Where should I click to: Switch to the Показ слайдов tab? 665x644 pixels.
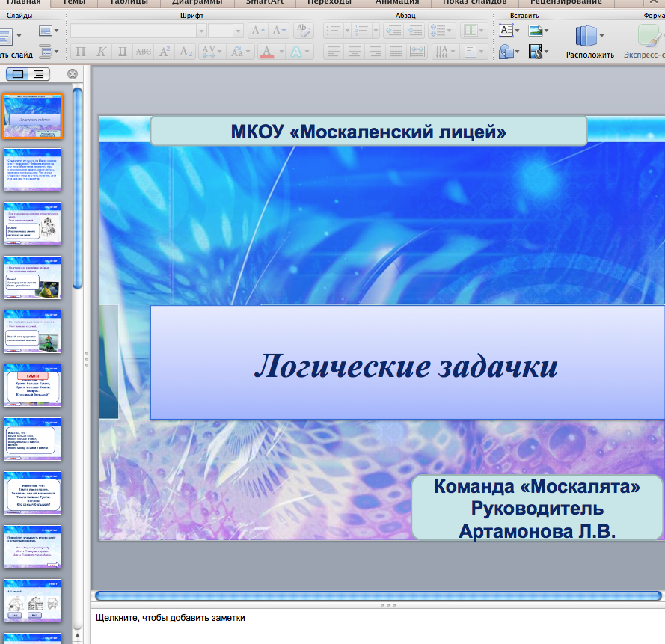pyautogui.click(x=474, y=2)
